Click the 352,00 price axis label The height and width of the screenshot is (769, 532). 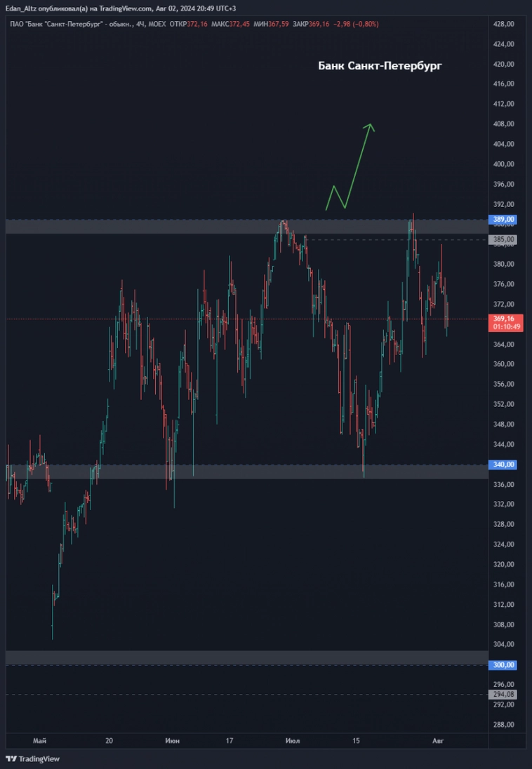click(504, 404)
